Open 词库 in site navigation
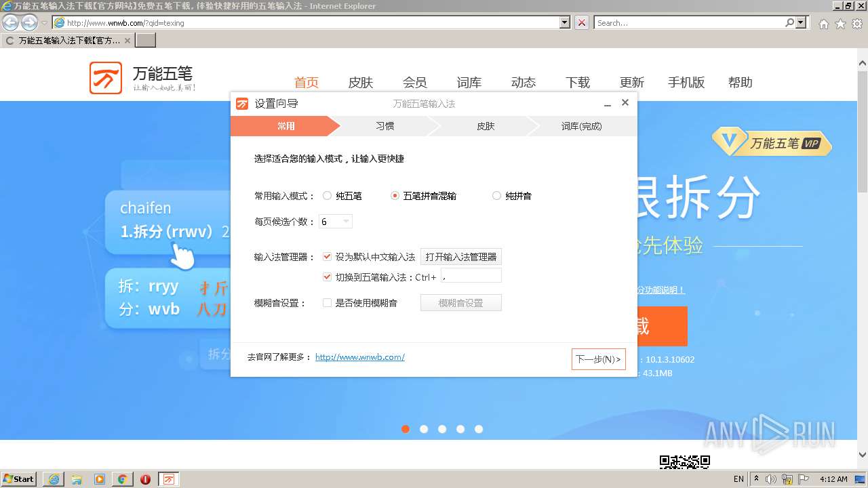Screen dimensions: 868x488 (469, 83)
